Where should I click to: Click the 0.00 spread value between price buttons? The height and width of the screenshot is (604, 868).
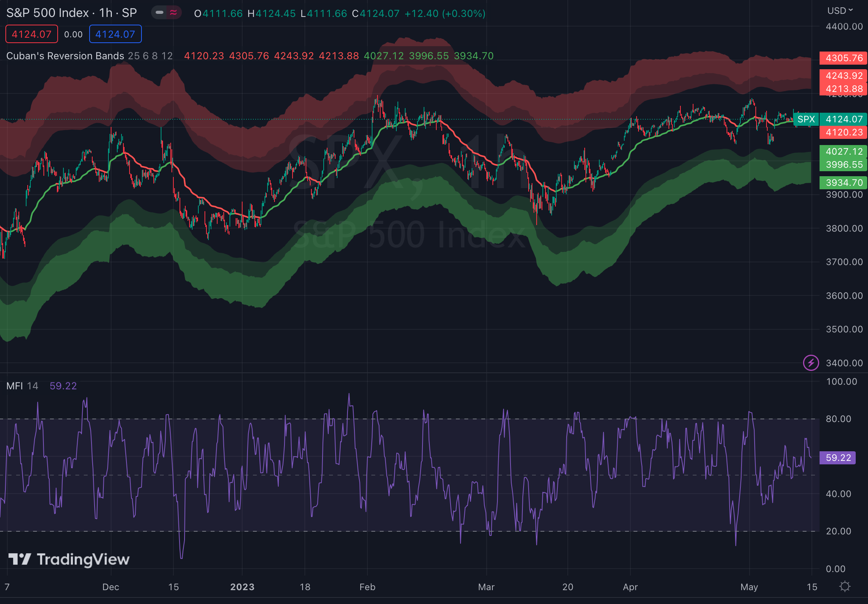click(73, 34)
